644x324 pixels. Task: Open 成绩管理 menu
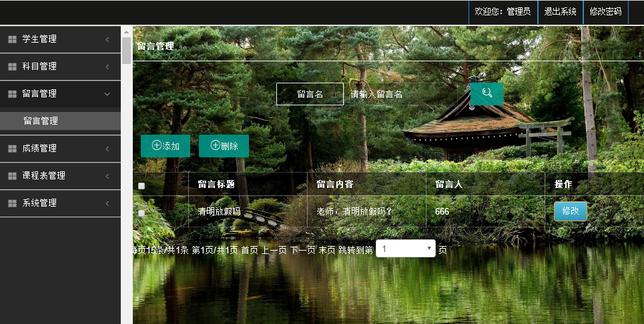60,149
